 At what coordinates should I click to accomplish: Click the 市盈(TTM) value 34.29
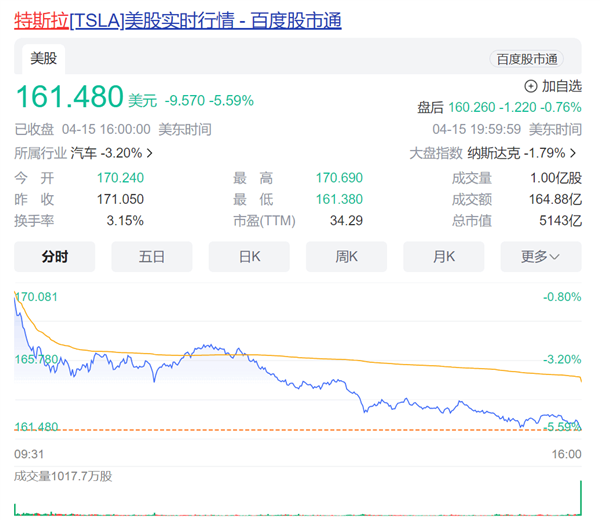[x=346, y=221]
